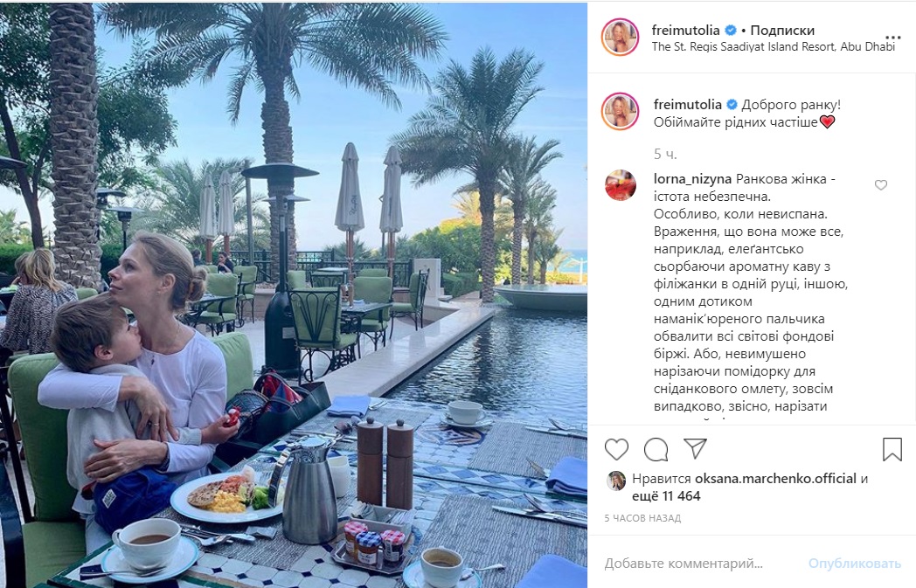Click Опубликовать to post comment
This screenshot has height=588, width=916.
pos(855,564)
